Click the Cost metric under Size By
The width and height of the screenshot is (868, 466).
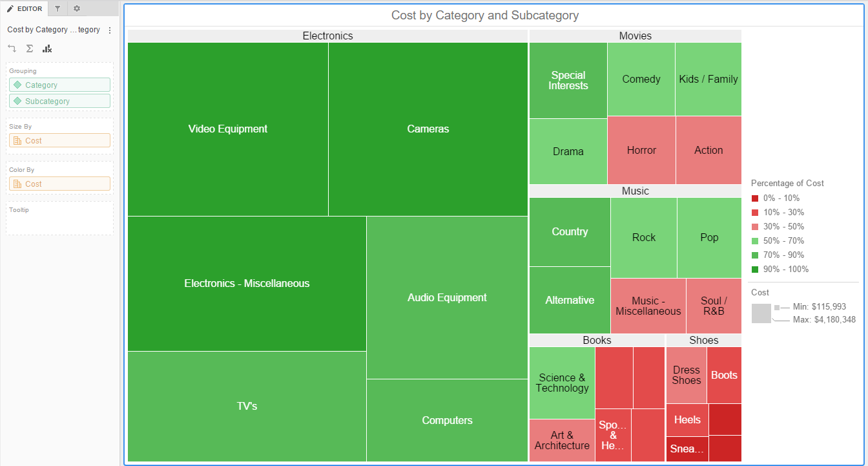(x=59, y=140)
